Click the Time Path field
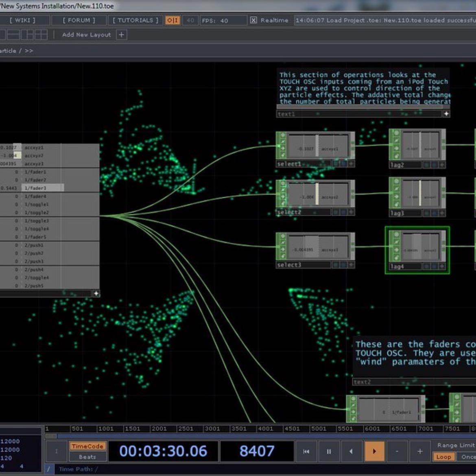 click(264, 469)
